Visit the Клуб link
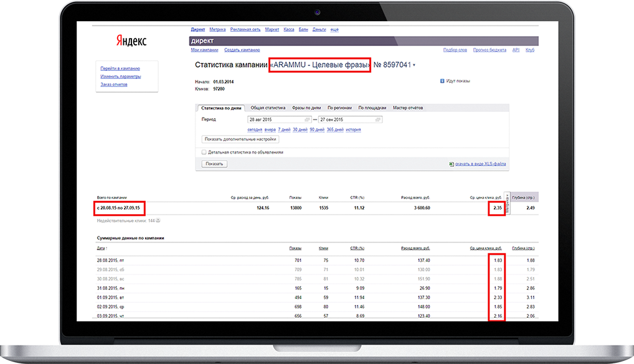The width and height of the screenshot is (634, 364). point(530,50)
